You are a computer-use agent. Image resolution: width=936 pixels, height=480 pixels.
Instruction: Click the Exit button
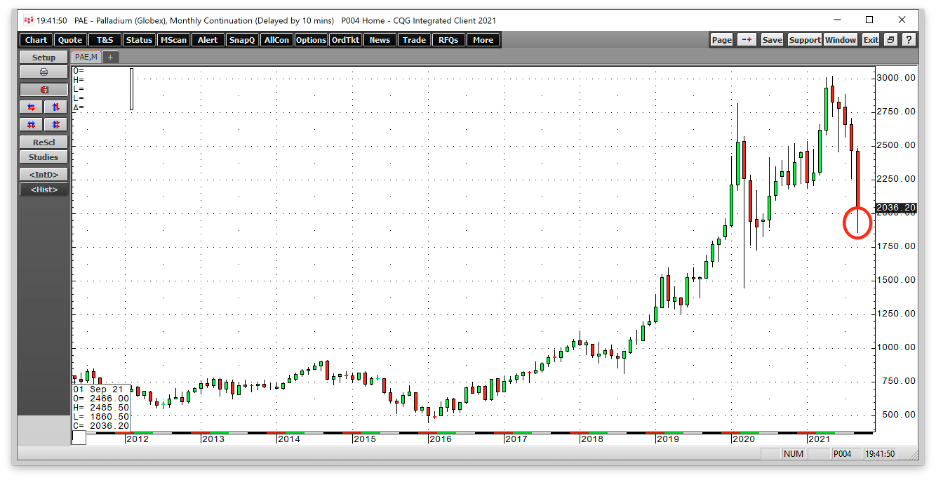(871, 40)
